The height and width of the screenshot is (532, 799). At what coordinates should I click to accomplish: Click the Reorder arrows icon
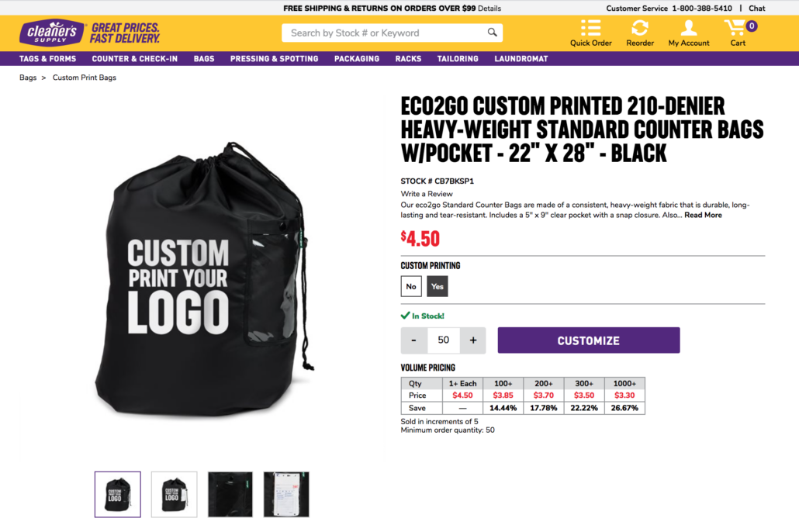pyautogui.click(x=639, y=28)
